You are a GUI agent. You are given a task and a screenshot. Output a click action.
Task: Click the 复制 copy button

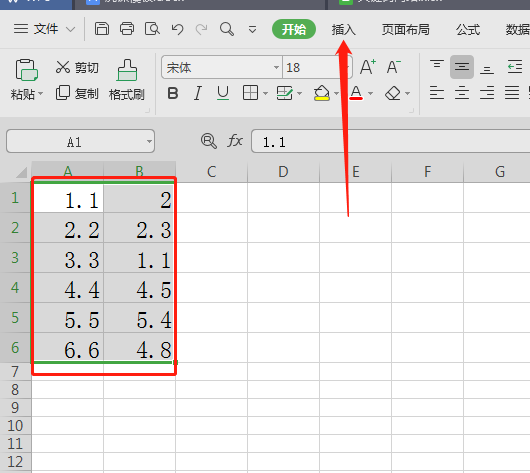(77, 93)
